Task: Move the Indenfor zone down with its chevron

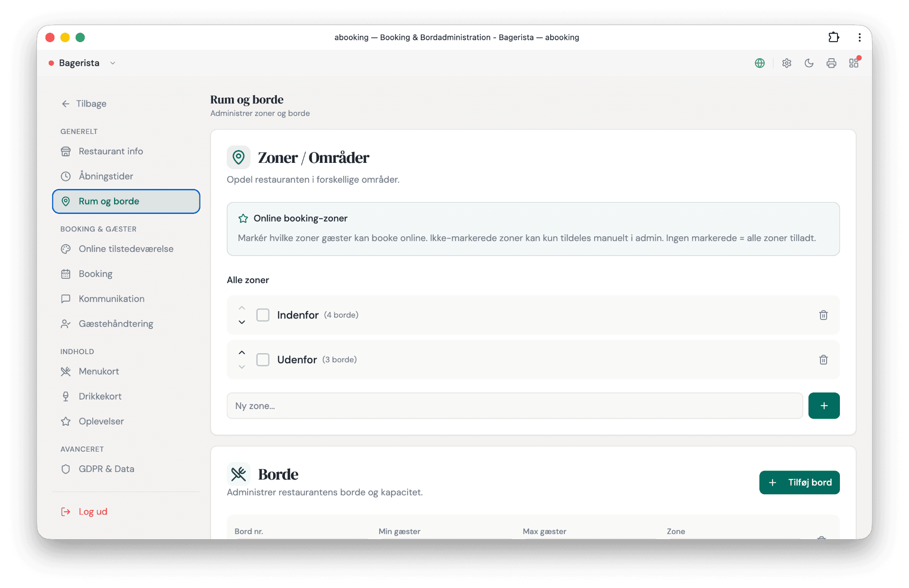Action: [x=242, y=322]
